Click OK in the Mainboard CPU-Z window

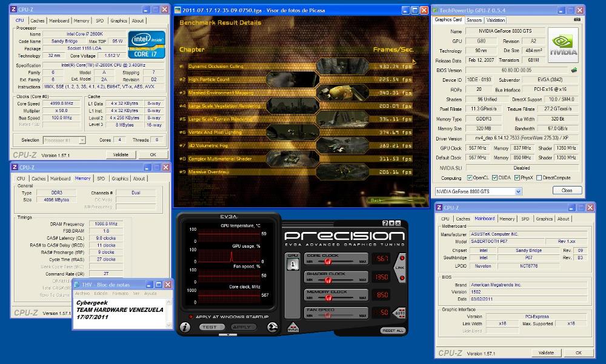[578, 352]
